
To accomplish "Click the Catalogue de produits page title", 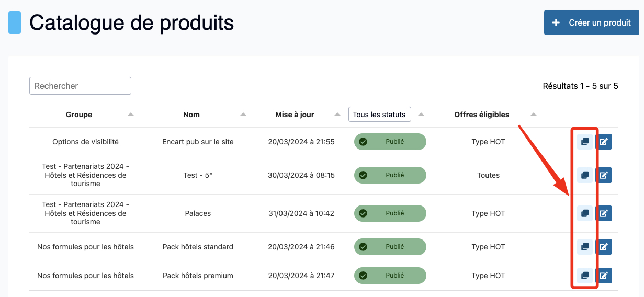I will point(131,23).
